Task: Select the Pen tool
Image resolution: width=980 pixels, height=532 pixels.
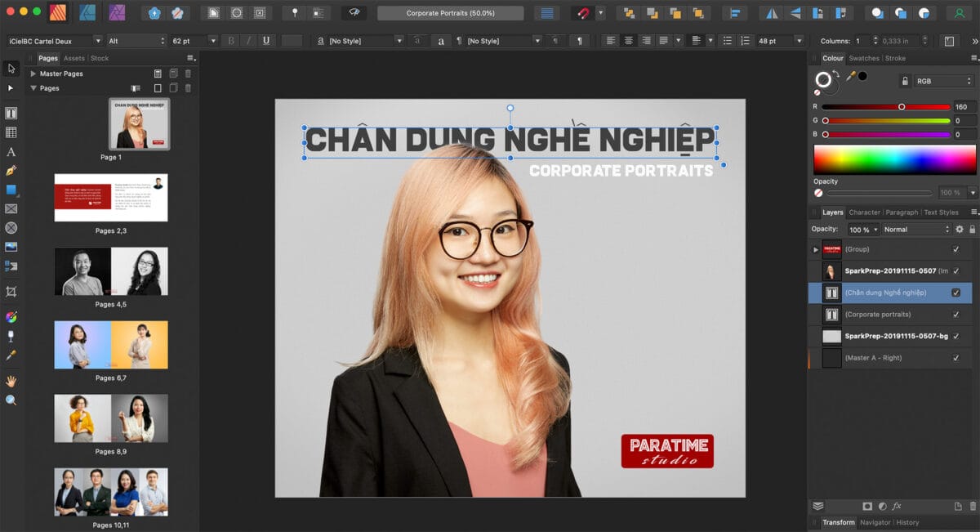Action: click(x=11, y=171)
